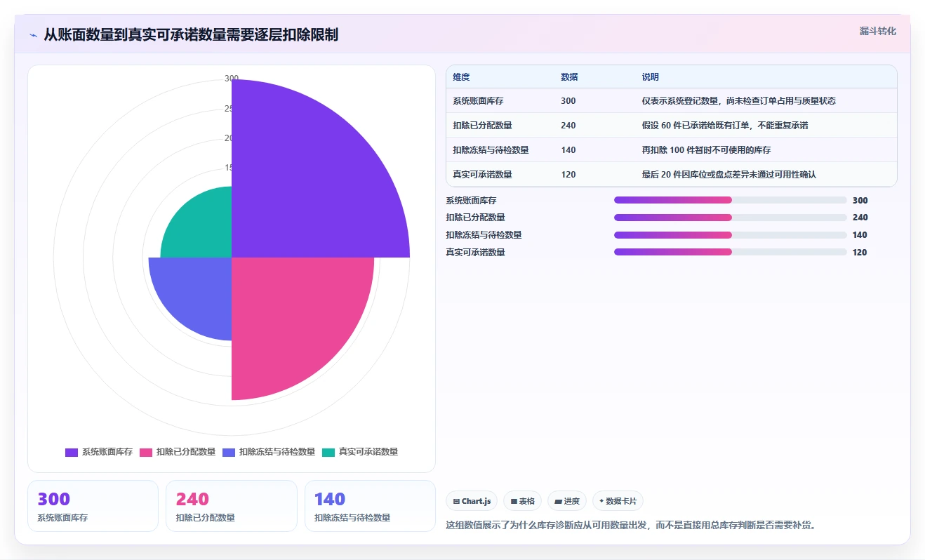
Task: Select the 数据卡片 tag chip
Action: coord(618,501)
